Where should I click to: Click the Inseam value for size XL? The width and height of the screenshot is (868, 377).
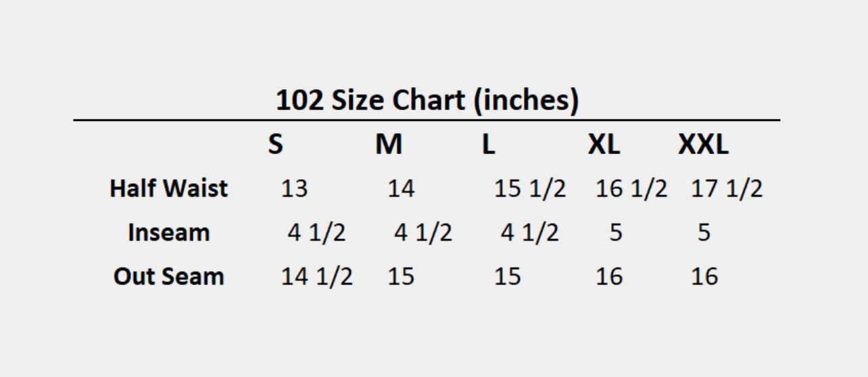click(615, 232)
